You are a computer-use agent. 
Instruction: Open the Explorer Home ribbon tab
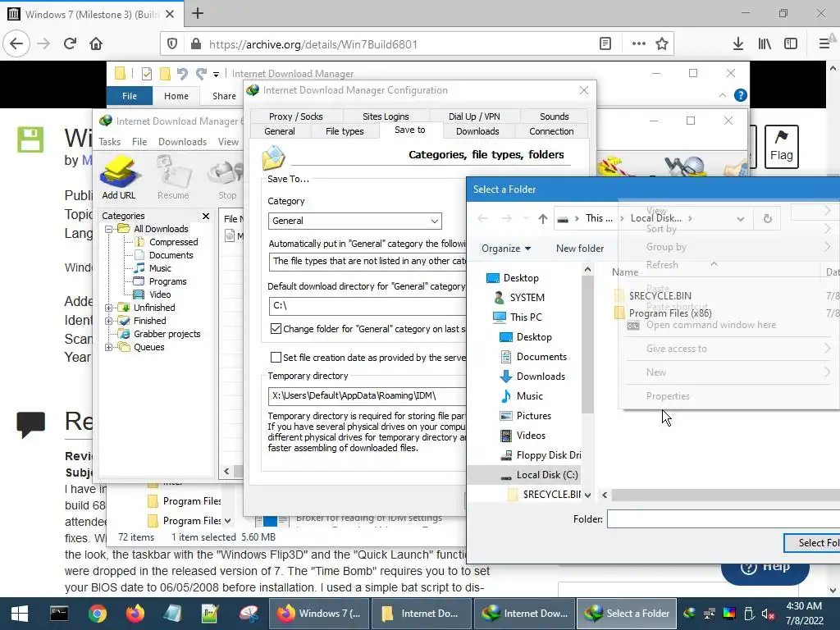176,96
